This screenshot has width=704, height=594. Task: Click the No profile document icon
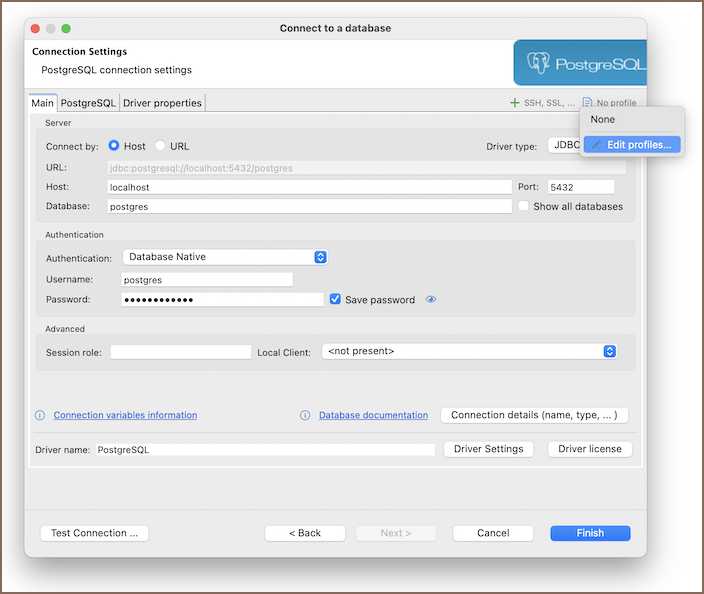click(x=588, y=103)
